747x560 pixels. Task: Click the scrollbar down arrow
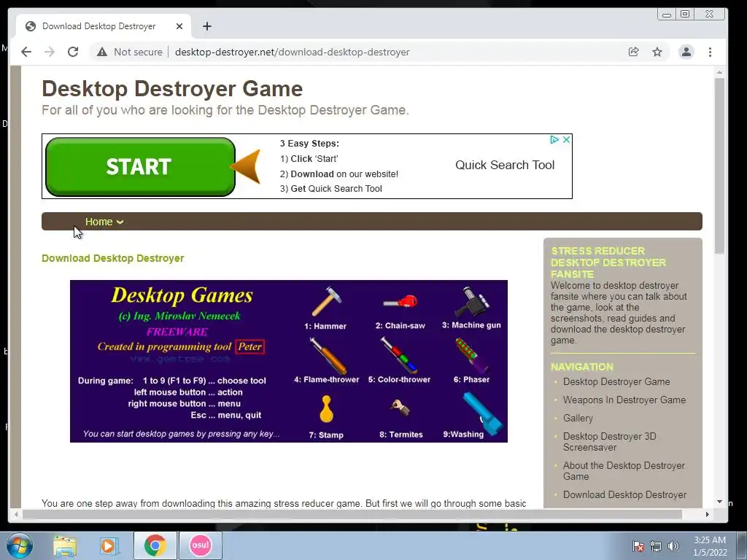coord(719,502)
